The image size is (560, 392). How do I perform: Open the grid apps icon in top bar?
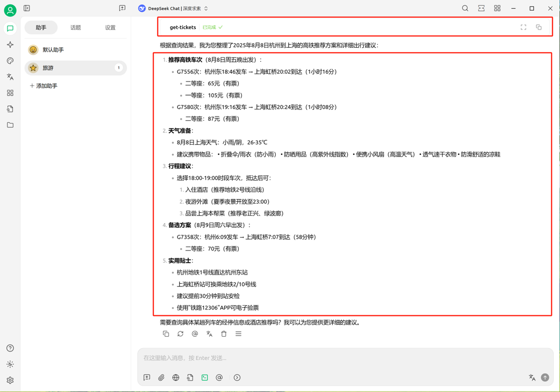coord(497,8)
